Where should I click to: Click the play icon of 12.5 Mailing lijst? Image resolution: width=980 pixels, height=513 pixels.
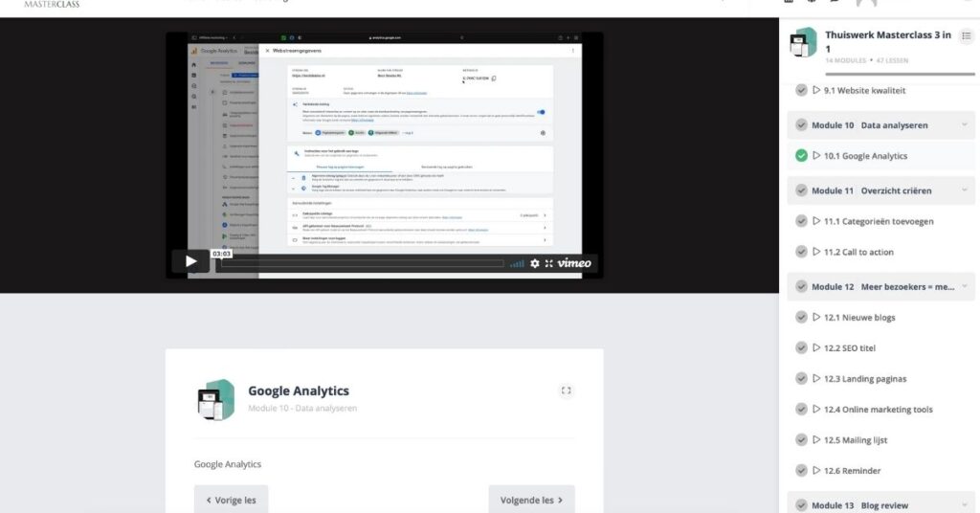point(816,440)
